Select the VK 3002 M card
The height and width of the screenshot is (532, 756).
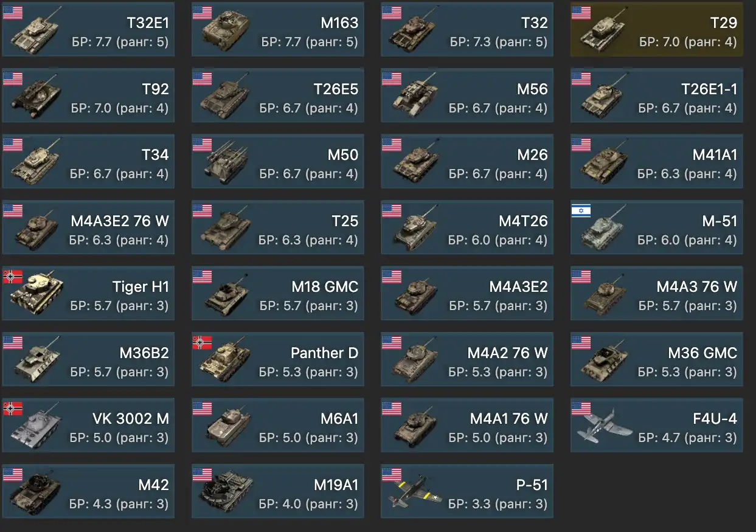pos(88,425)
